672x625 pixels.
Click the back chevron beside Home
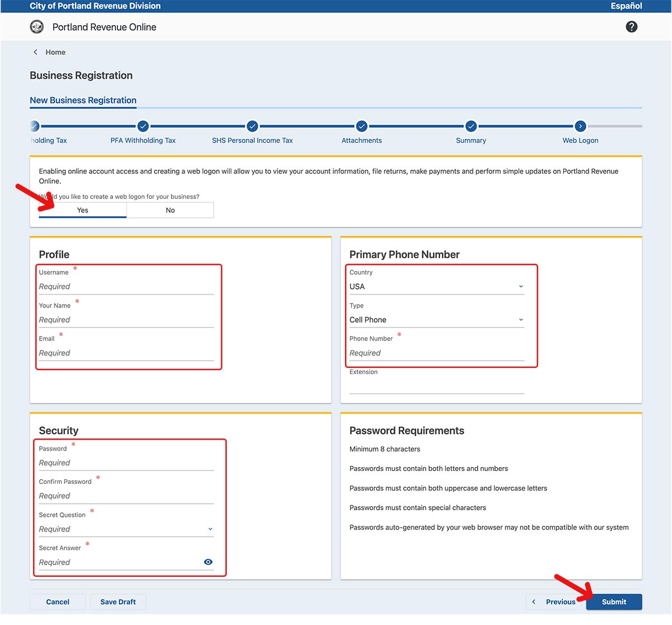pyautogui.click(x=35, y=52)
